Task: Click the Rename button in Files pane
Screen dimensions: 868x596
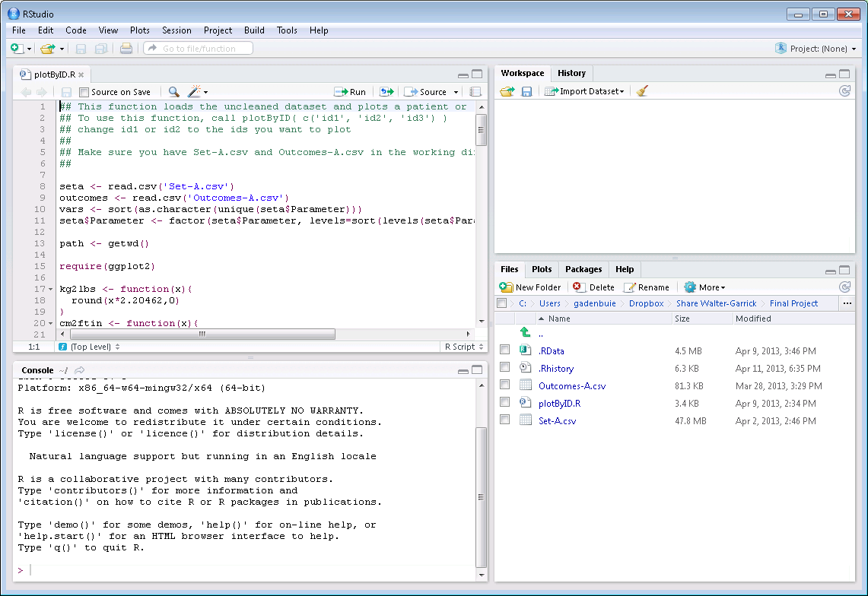Action: 647,287
